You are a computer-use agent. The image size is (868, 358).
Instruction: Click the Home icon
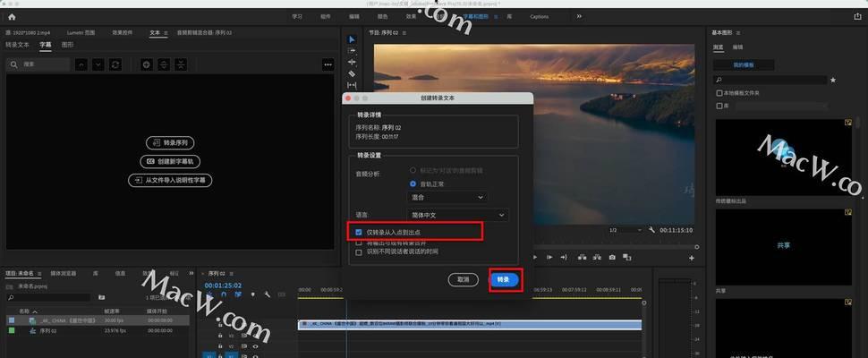(x=12, y=17)
